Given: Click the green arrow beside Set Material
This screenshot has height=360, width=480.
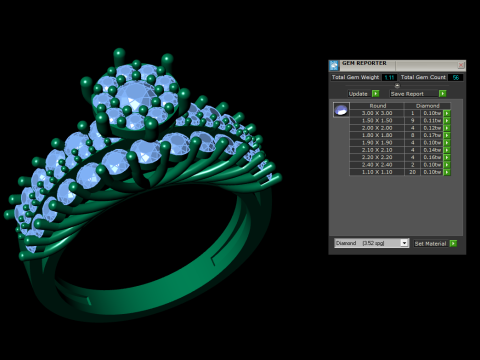Looking at the screenshot, I should click(453, 244).
